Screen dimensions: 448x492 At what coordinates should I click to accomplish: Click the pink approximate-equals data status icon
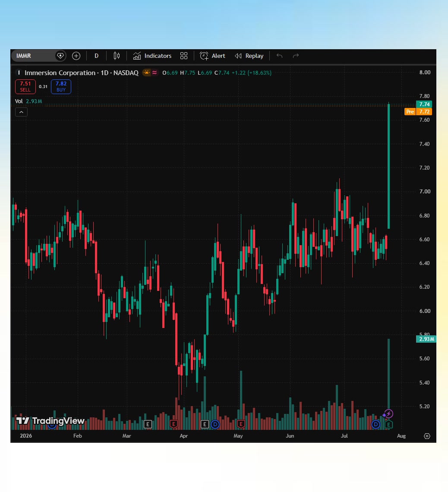(x=155, y=73)
